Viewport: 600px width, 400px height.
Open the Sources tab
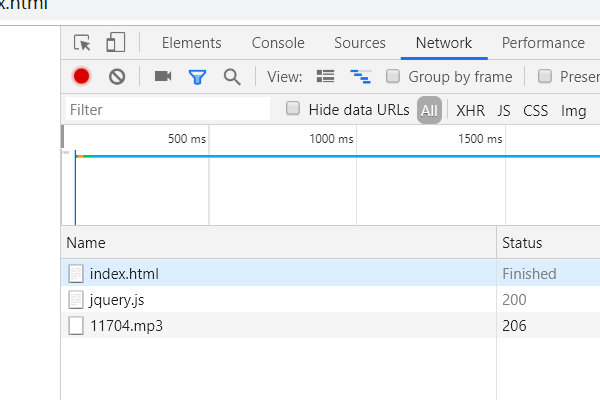click(360, 43)
